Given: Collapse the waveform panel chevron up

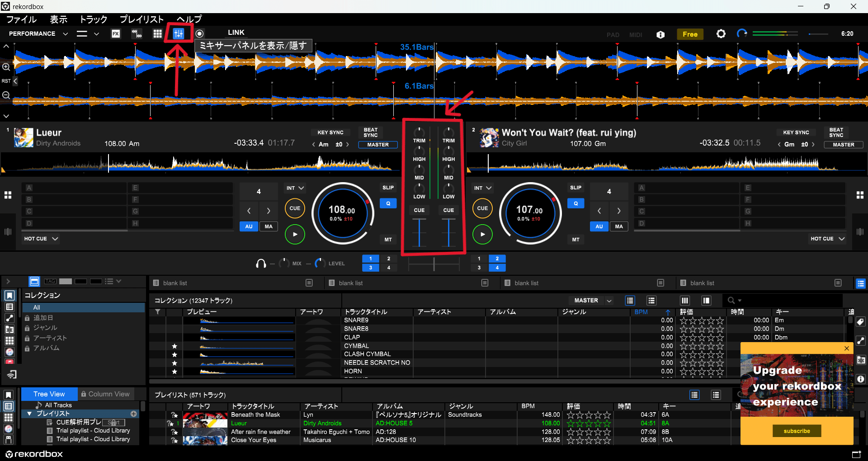Looking at the screenshot, I should click(x=6, y=46).
